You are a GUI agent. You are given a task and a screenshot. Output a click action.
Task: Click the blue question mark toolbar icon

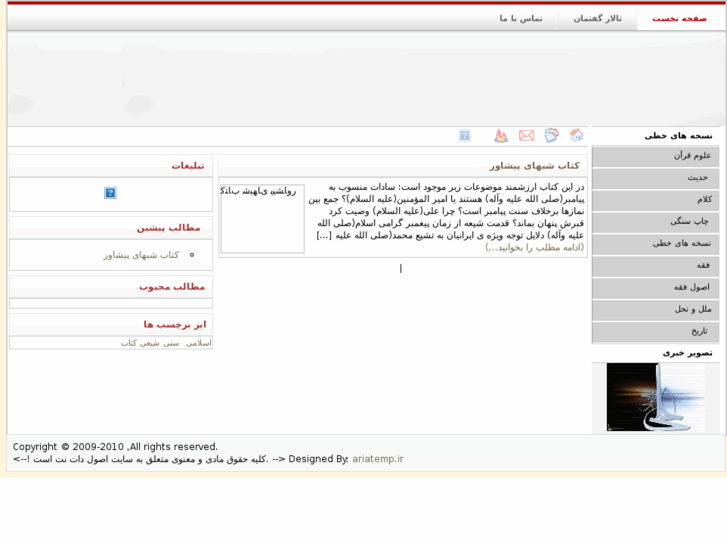[464, 135]
